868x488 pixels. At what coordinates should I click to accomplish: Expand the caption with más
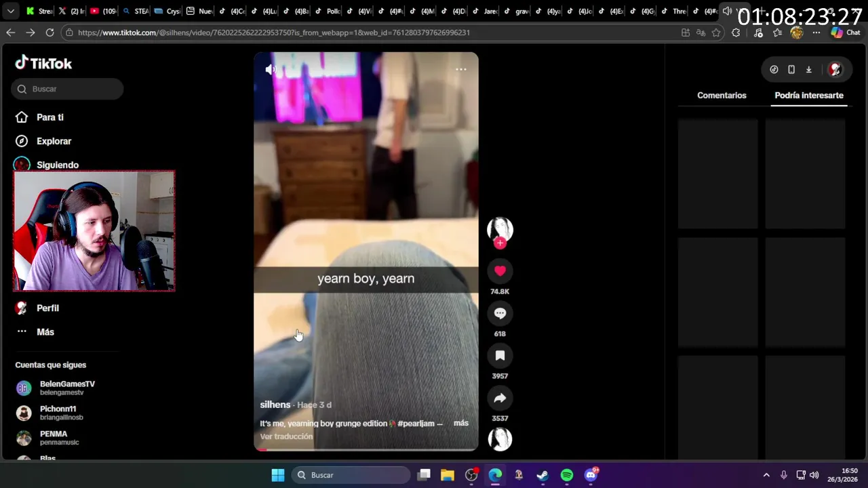click(x=461, y=423)
